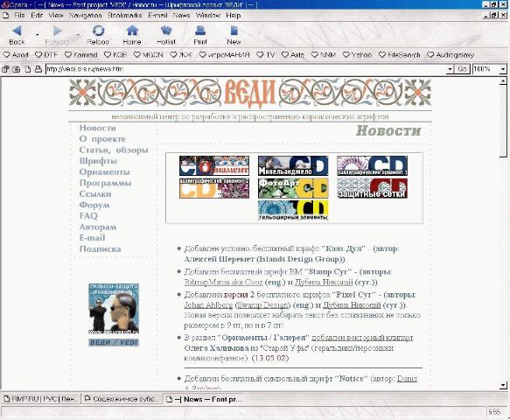
Task: Click the document icon left of address bar
Action: point(28,69)
